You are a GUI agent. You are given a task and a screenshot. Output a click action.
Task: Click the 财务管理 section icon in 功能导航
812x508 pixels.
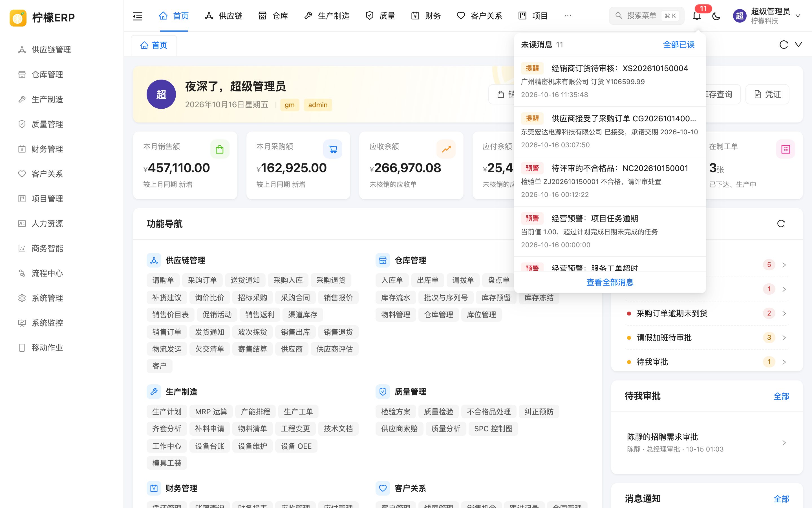click(x=154, y=488)
